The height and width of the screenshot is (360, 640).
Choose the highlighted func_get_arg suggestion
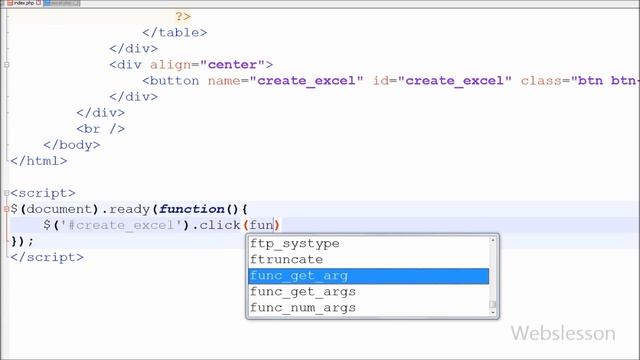[x=369, y=276]
